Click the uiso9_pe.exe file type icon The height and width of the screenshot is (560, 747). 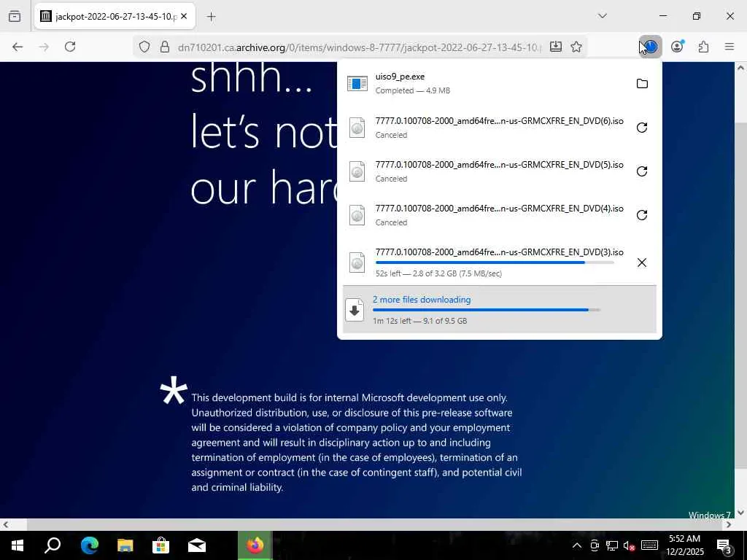click(x=357, y=83)
